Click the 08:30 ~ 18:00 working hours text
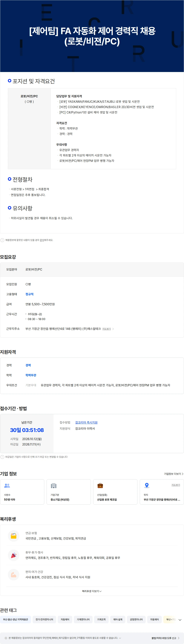The image size is (184, 644). coord(36,319)
